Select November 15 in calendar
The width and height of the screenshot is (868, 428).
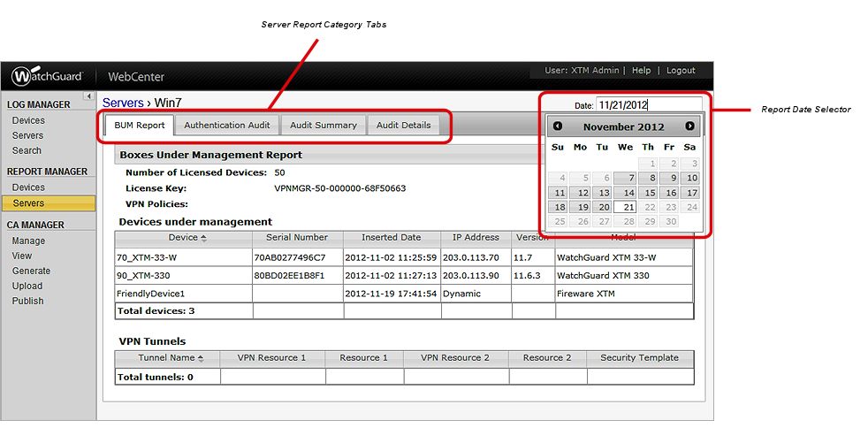(647, 193)
